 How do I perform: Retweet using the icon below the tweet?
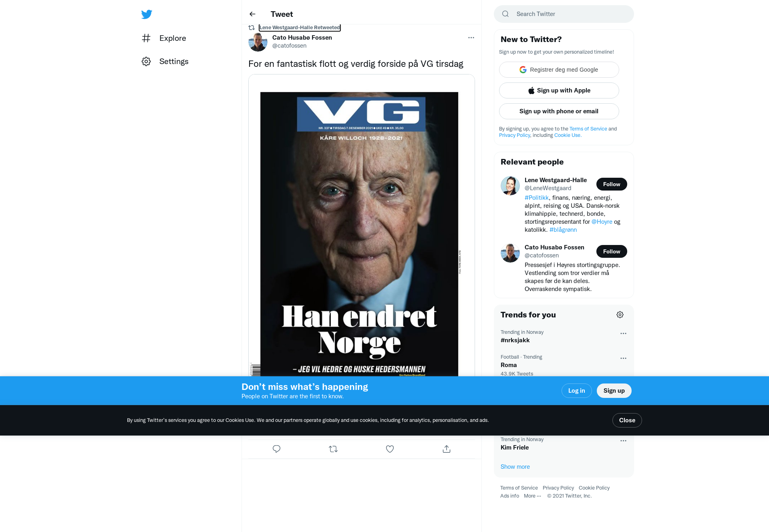tap(333, 449)
